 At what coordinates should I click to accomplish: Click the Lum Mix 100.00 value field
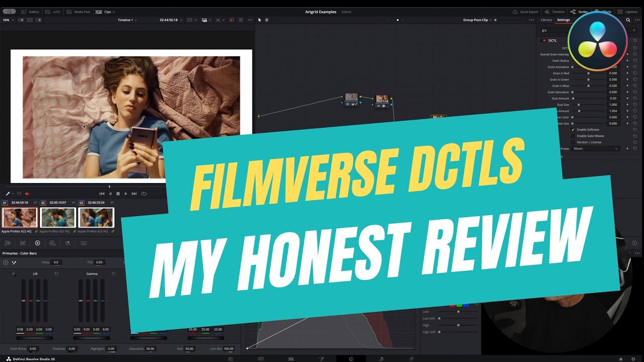coord(228,348)
